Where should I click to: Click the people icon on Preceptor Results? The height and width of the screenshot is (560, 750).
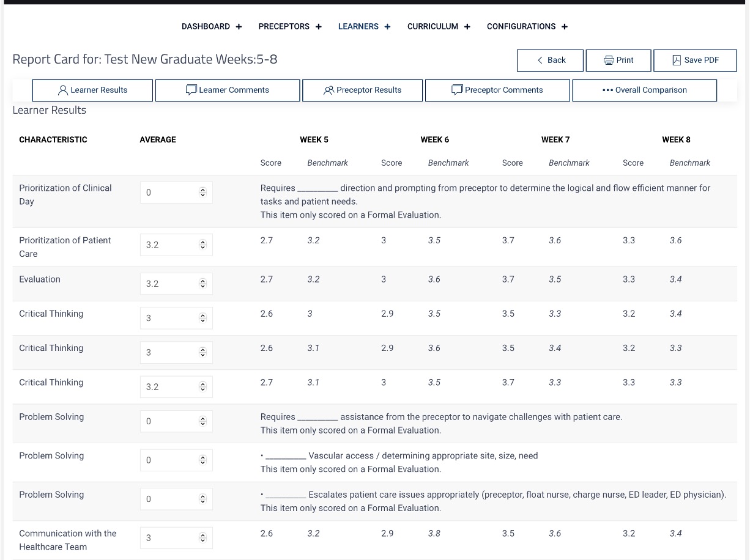click(329, 90)
